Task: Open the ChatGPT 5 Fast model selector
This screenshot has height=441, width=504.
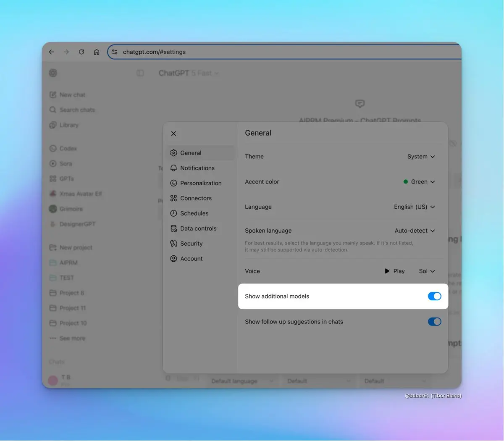Action: click(x=189, y=73)
